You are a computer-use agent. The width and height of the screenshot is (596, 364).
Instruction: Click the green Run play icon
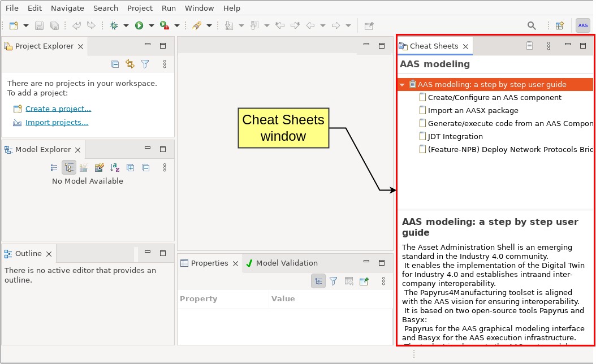(139, 25)
